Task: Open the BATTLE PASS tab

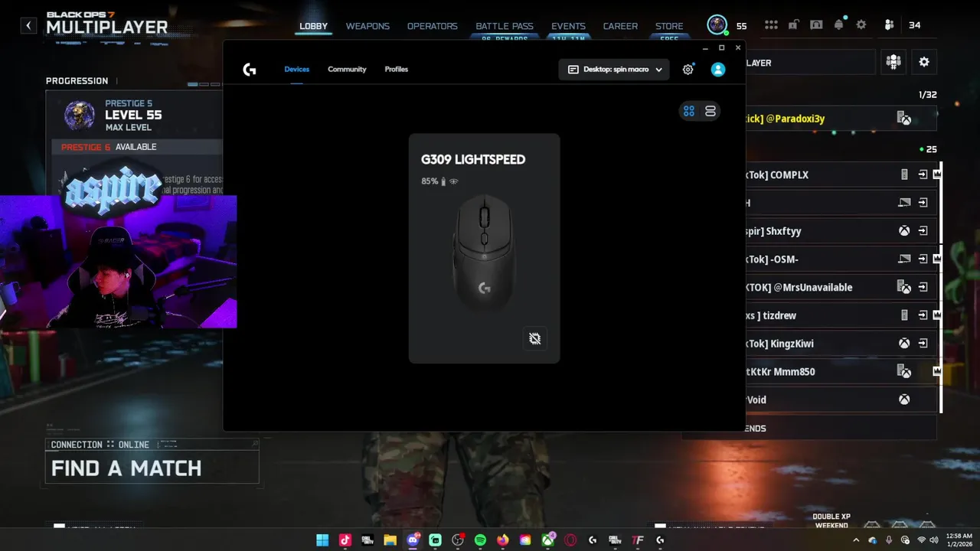Action: (x=505, y=26)
